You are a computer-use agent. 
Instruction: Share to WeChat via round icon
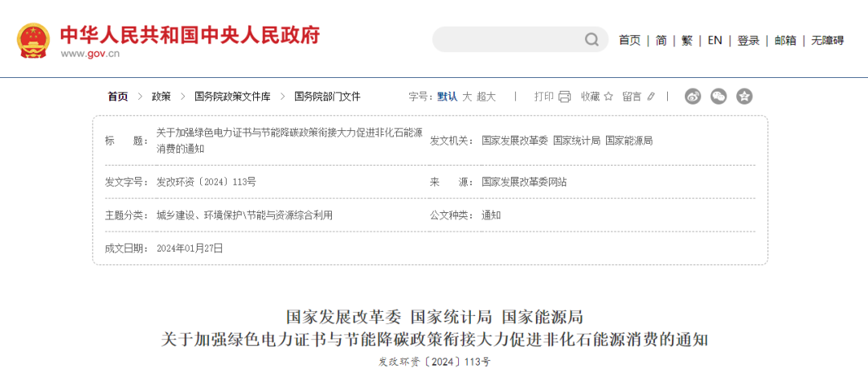click(719, 96)
